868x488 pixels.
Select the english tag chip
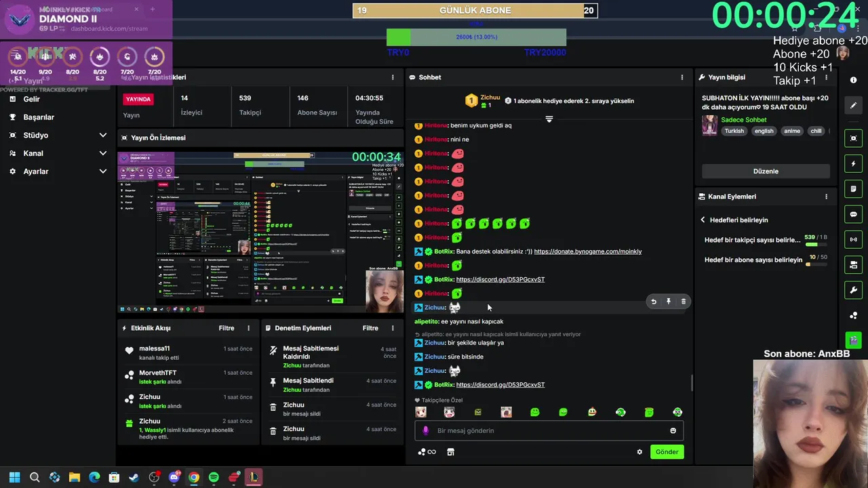(x=764, y=131)
